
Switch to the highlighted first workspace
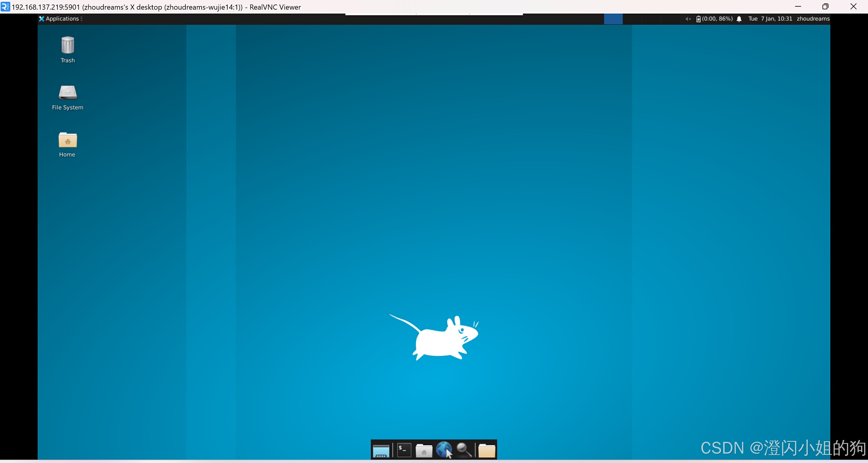pos(613,19)
